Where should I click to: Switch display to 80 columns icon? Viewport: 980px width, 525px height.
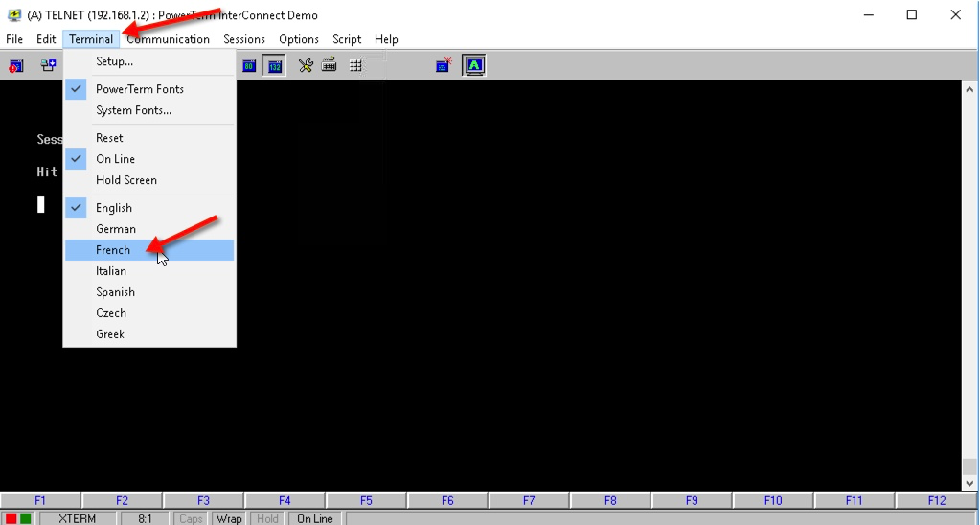[x=249, y=65]
